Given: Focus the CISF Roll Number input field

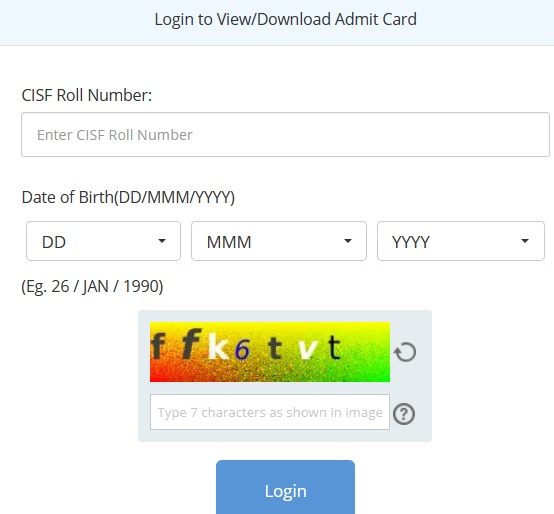Looking at the screenshot, I should click(x=285, y=135).
